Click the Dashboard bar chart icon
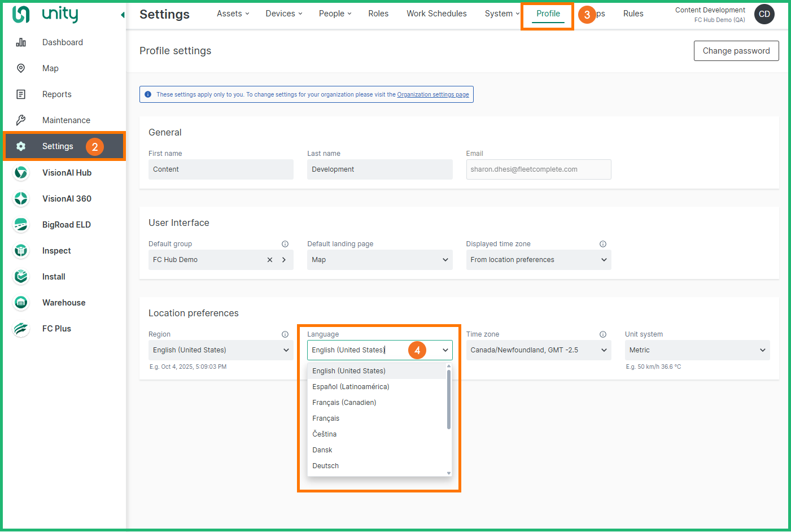 pos(21,42)
